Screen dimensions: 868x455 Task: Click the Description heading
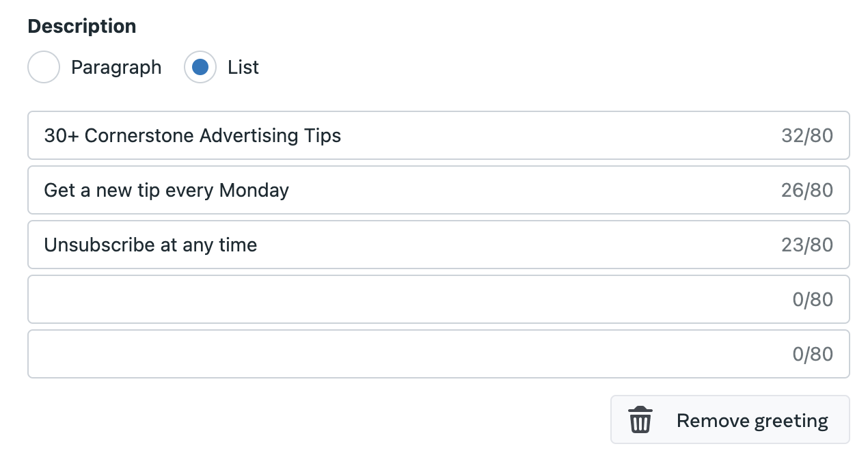(81, 25)
